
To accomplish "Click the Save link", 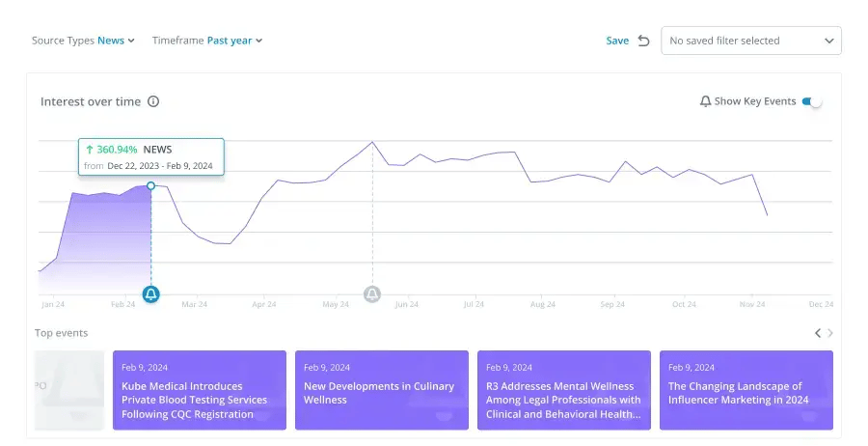I will pos(617,41).
